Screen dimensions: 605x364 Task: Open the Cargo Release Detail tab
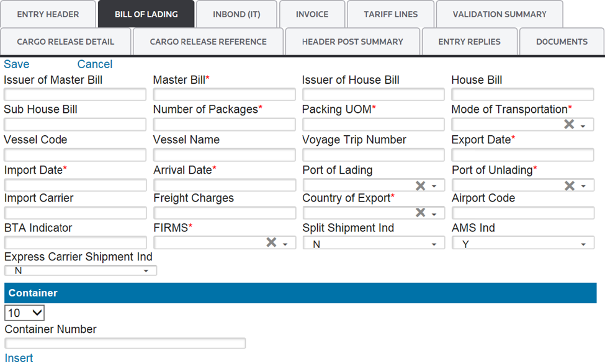coord(65,42)
